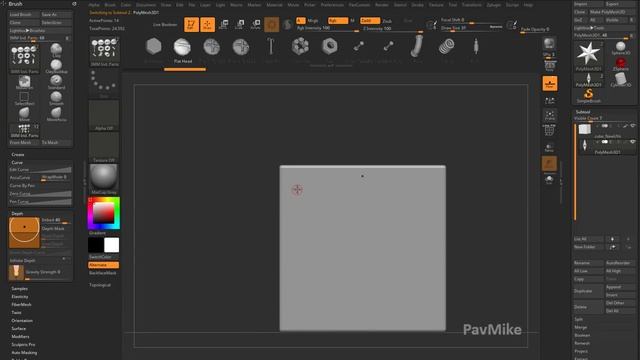Select the curved pipe insert mesh
Screen dimensions: 640x360
(417, 46)
